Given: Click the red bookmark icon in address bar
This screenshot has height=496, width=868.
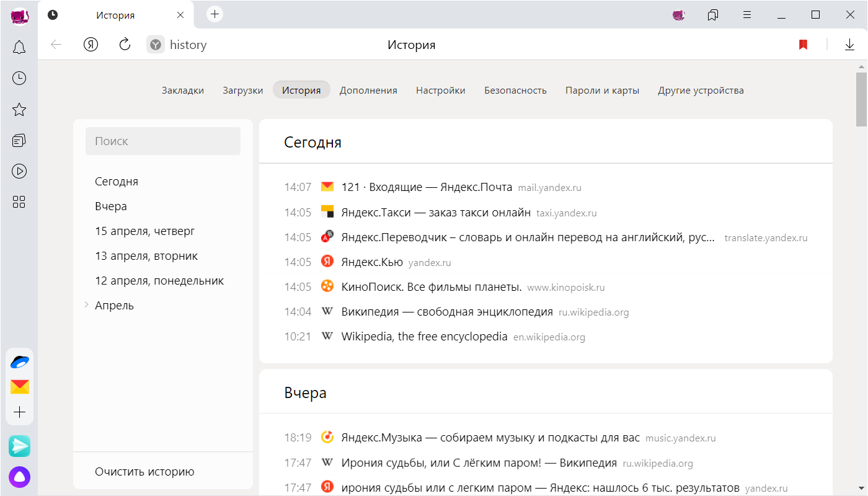Looking at the screenshot, I should 803,45.
